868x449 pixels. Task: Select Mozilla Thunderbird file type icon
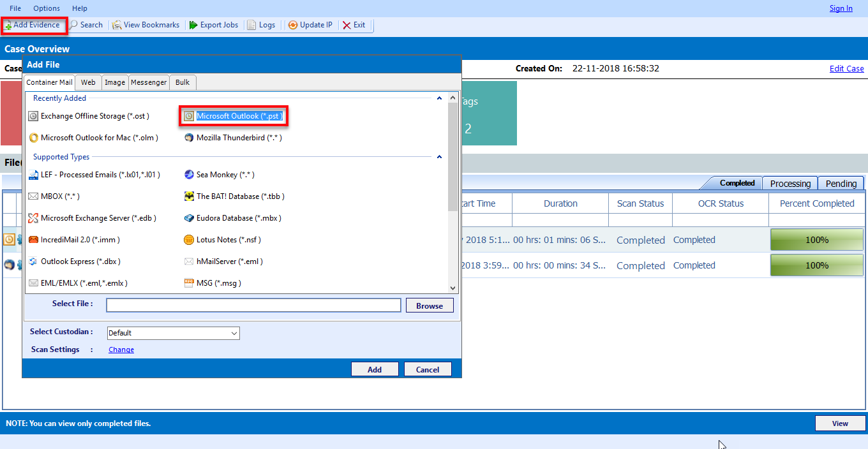point(189,138)
